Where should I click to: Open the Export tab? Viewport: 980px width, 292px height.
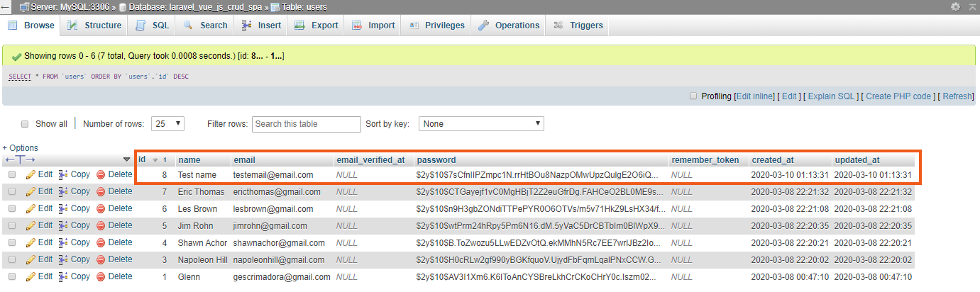[x=316, y=25]
